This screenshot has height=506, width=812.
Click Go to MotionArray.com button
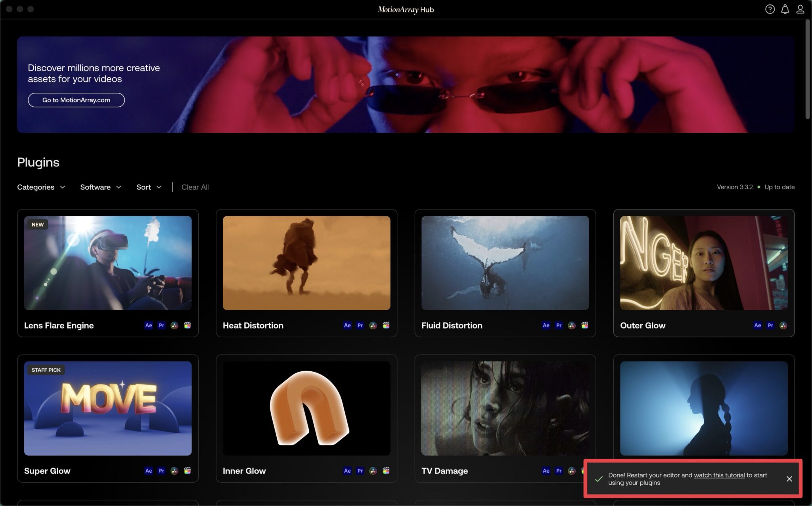tap(76, 100)
